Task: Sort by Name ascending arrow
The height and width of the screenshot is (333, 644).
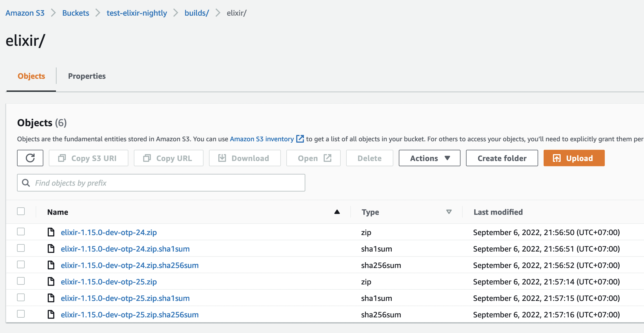Action: [337, 212]
